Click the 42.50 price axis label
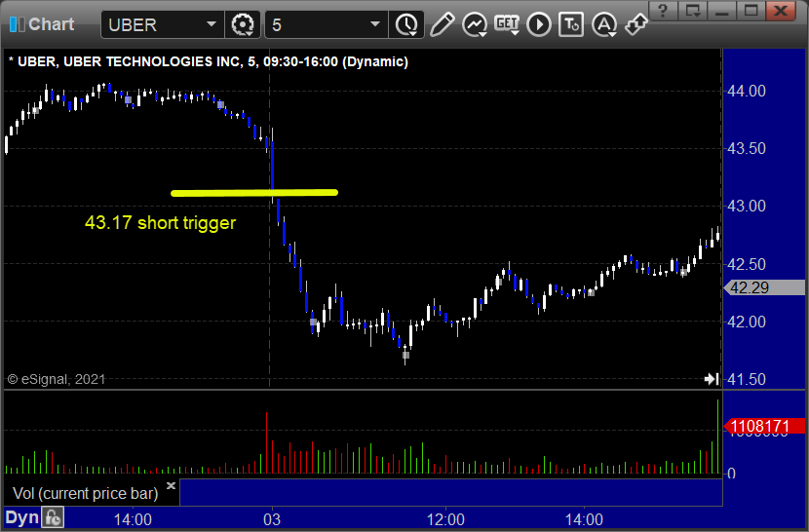This screenshot has height=532, width=809. 746,264
